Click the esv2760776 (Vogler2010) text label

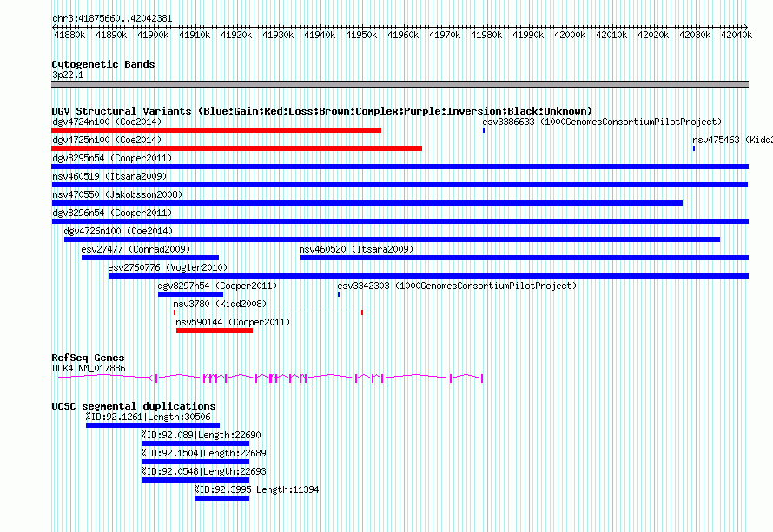coord(168,267)
